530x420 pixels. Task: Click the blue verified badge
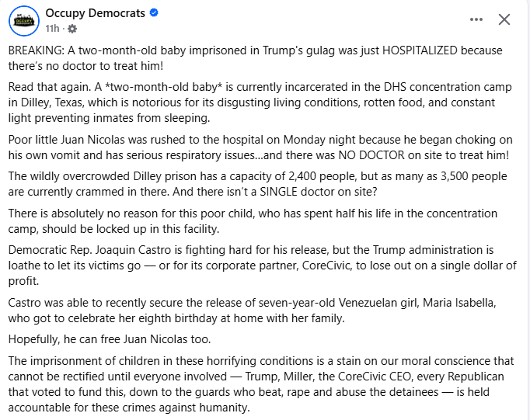[x=155, y=13]
